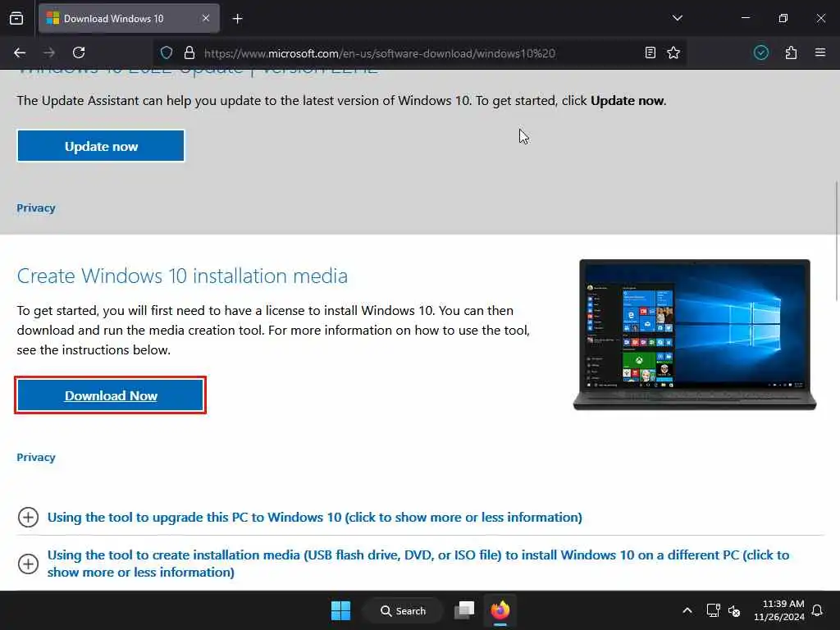Click the Update now button
Screen dimensions: 840x630
[101, 146]
